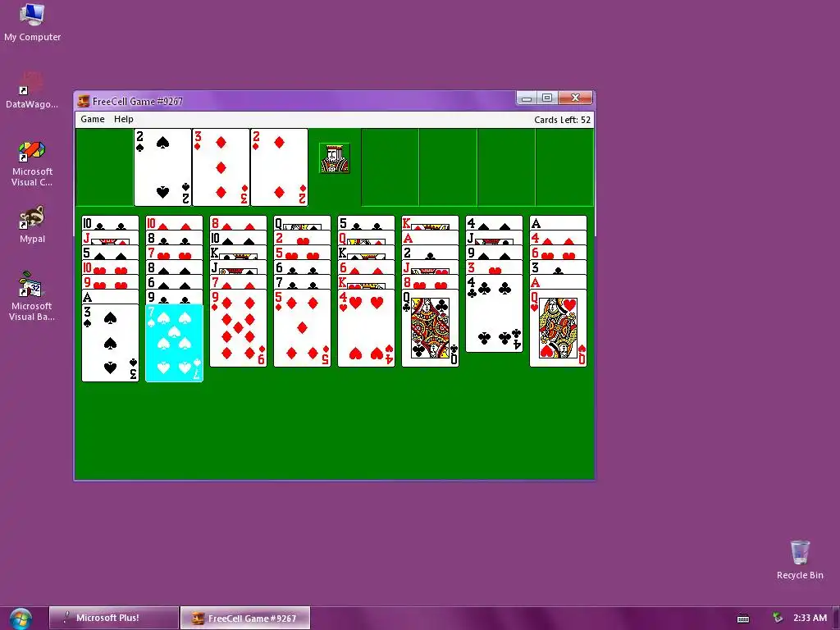Viewport: 840px width, 630px height.
Task: Click the FreeCell Game #9267 taskbar button
Action: click(x=245, y=618)
